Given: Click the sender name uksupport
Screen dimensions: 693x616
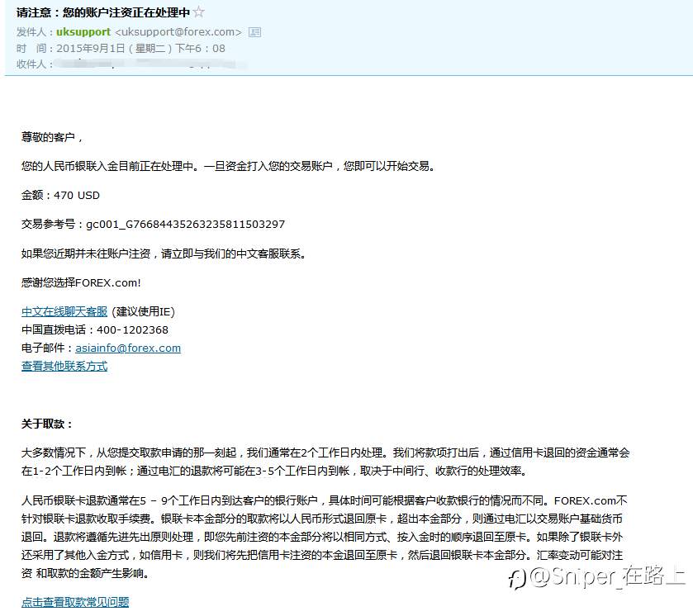Looking at the screenshot, I should [x=83, y=32].
